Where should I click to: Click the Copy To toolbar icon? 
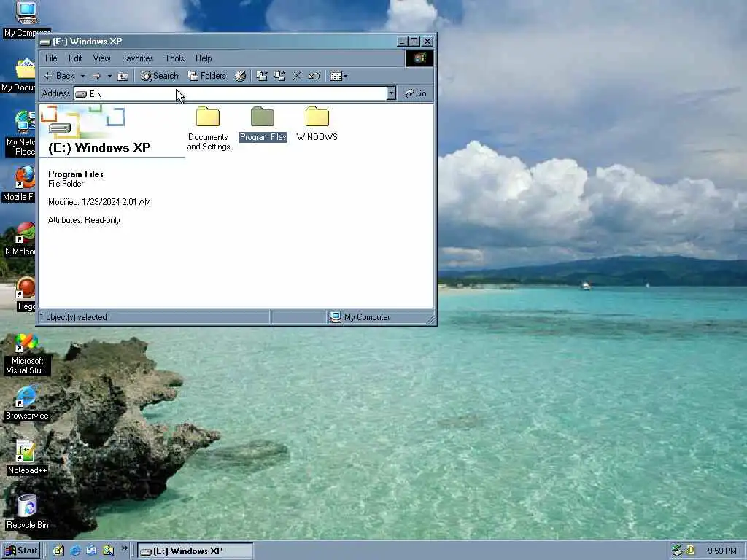279,76
